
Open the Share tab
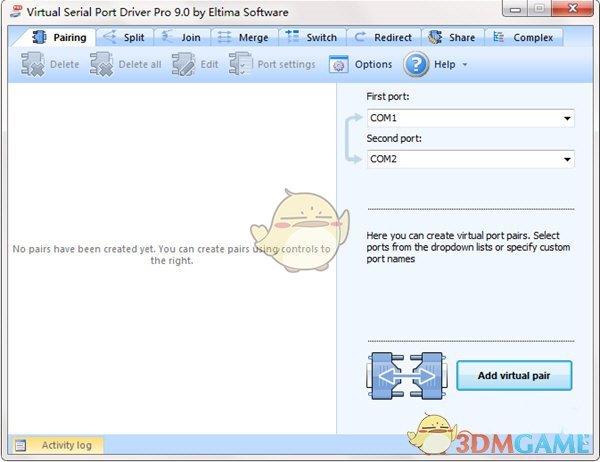click(x=453, y=38)
